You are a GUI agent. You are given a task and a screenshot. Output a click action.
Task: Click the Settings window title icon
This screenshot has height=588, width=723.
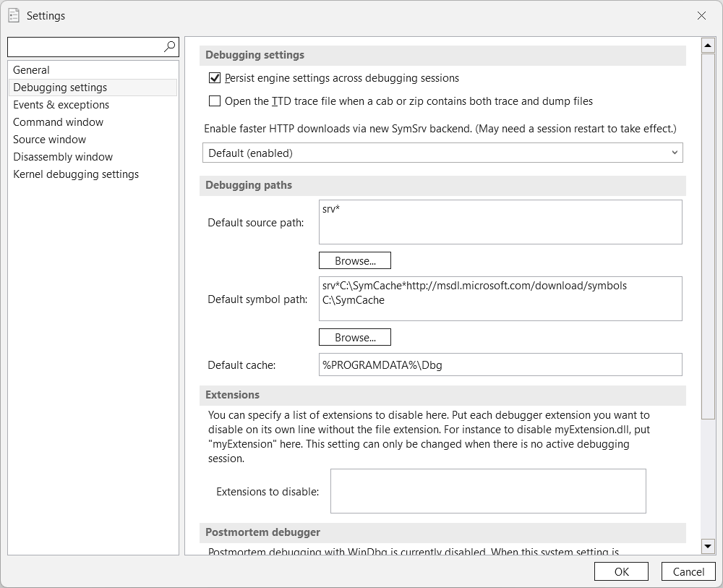pos(13,15)
